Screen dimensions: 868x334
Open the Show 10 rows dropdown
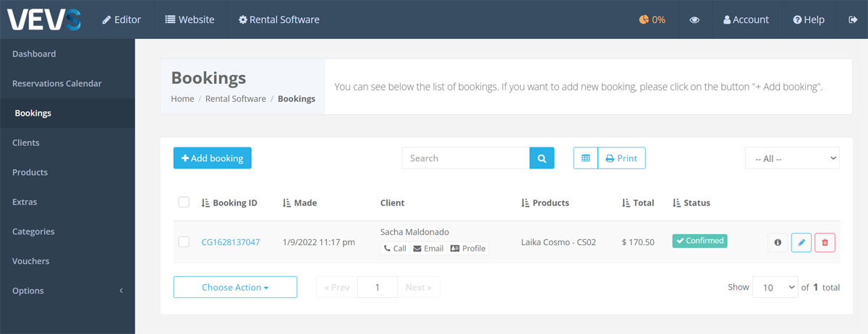click(x=775, y=287)
